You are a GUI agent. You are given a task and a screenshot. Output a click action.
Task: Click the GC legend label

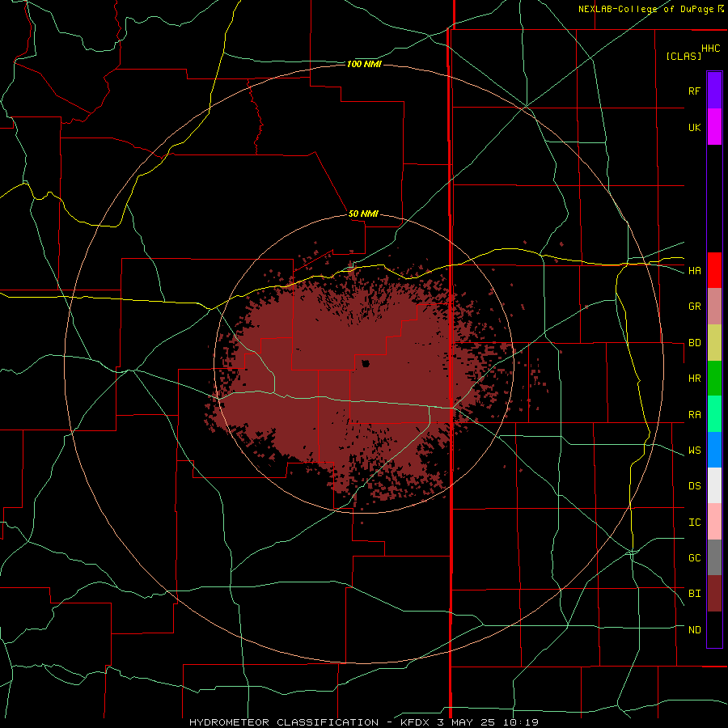tap(694, 558)
